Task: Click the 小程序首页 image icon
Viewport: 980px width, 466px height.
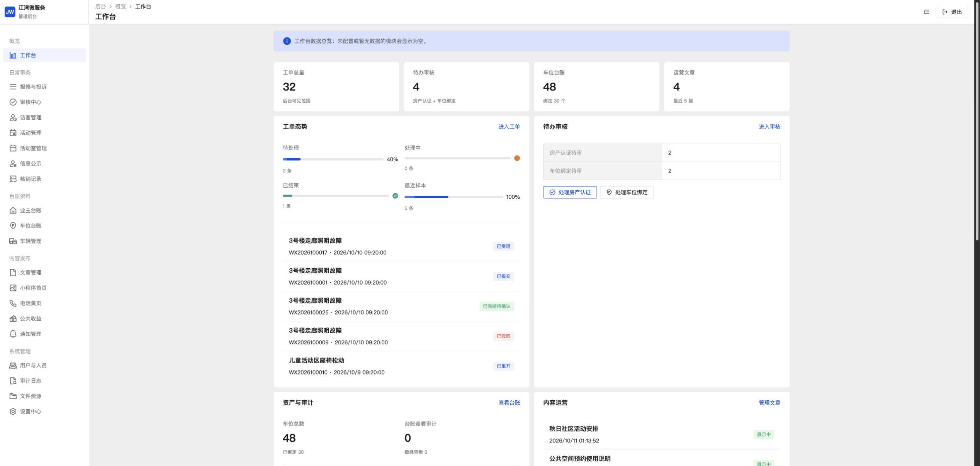Action: (13, 288)
